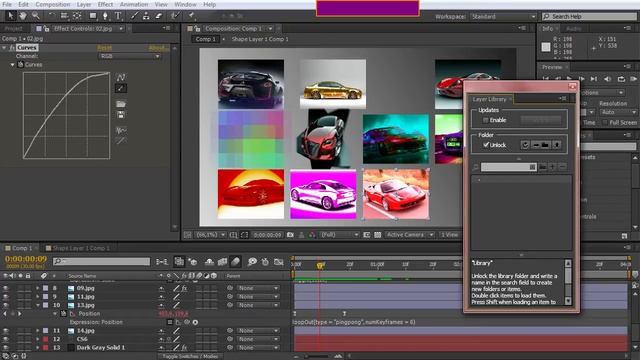
Task: Open the Comp mini-flowchart icon
Action: tap(162, 262)
